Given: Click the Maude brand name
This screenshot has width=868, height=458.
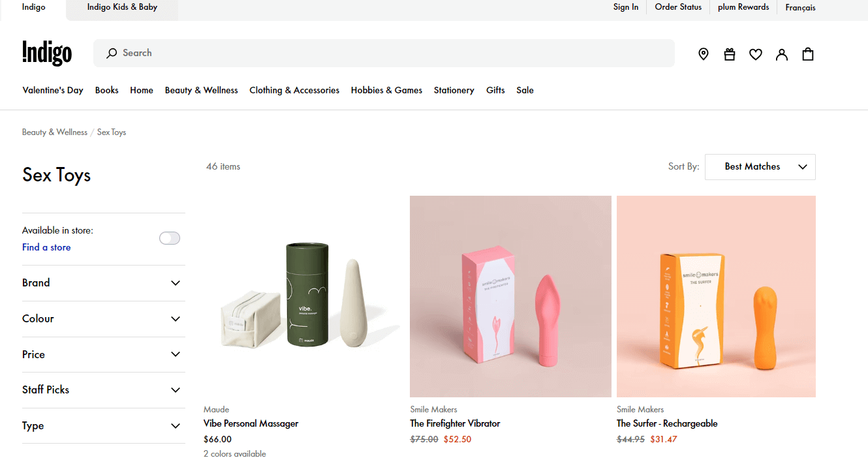Looking at the screenshot, I should point(217,410).
